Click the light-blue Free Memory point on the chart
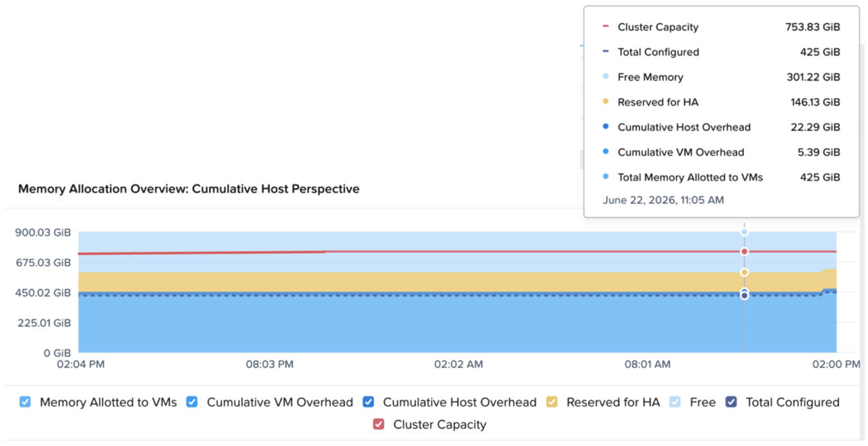This screenshot has width=868, height=446. (x=745, y=232)
